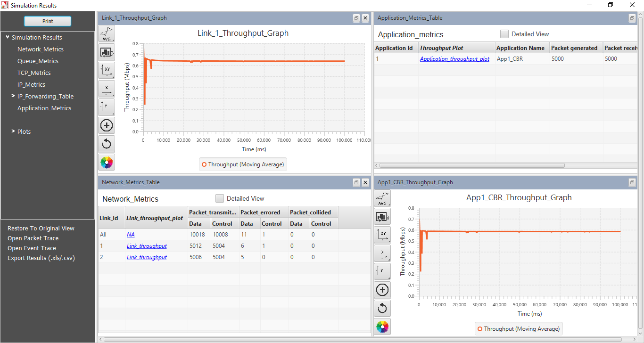
Task: Select the X-axis adjustment icon in App1_CBR_Throughput_Graph
Action: pos(382,253)
